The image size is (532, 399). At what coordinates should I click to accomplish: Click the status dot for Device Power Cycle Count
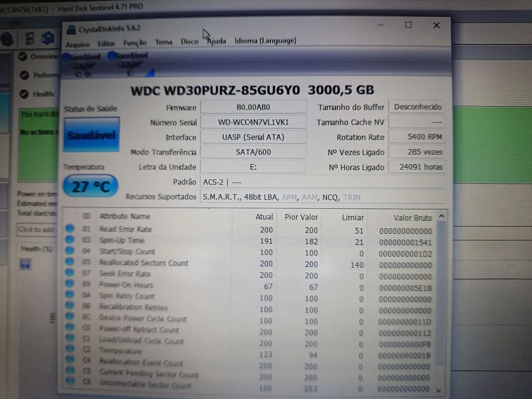(70, 317)
